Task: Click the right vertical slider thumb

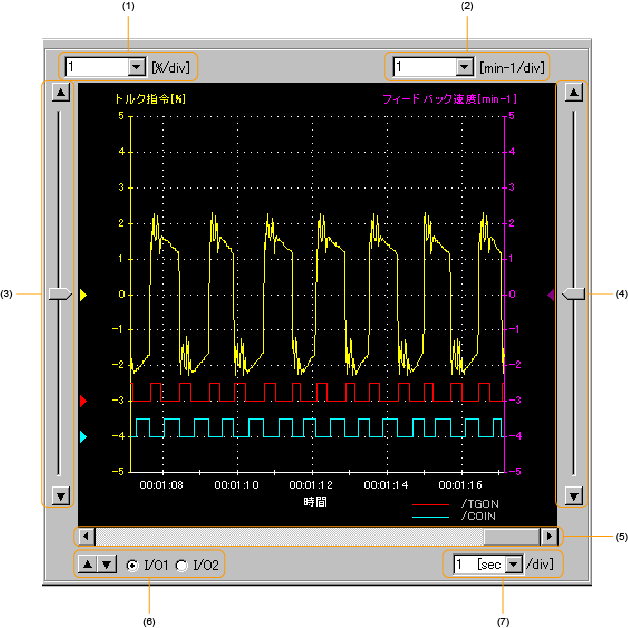Action: [x=573, y=294]
